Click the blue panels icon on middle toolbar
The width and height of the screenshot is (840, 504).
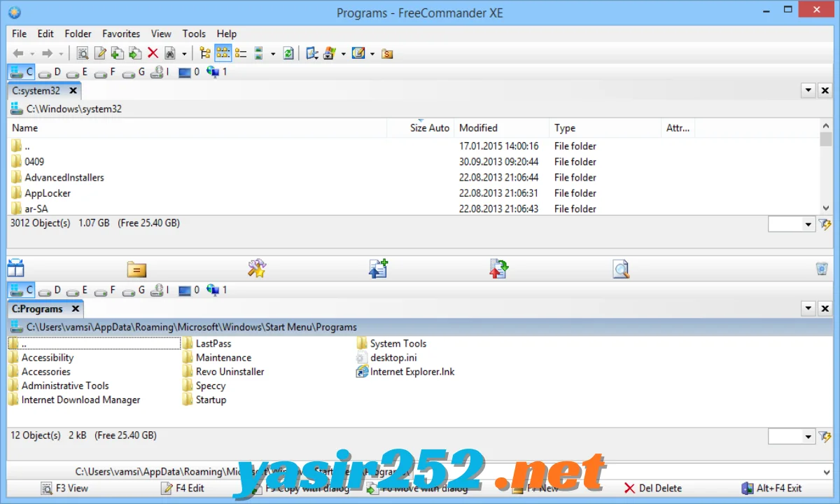point(15,269)
